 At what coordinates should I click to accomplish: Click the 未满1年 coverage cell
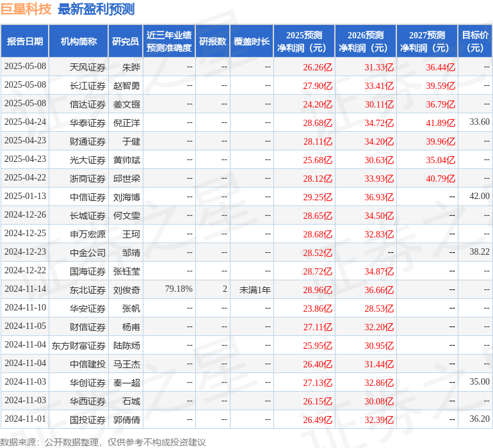point(255,289)
